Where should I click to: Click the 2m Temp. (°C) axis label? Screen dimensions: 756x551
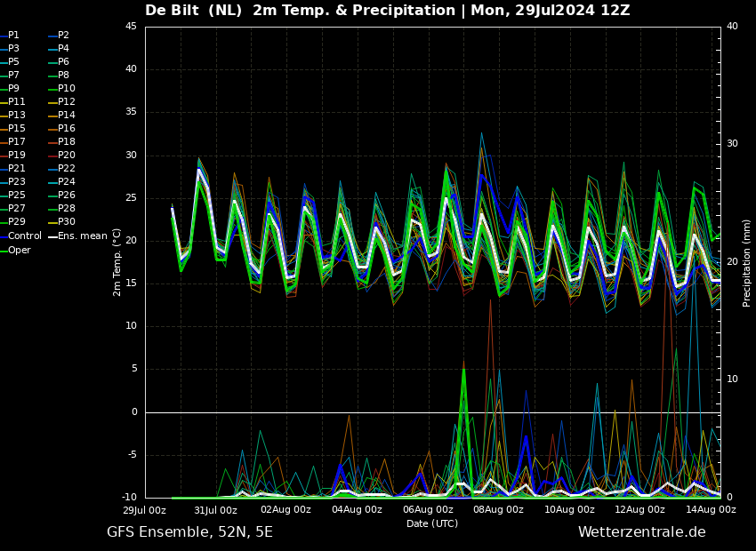117,262
